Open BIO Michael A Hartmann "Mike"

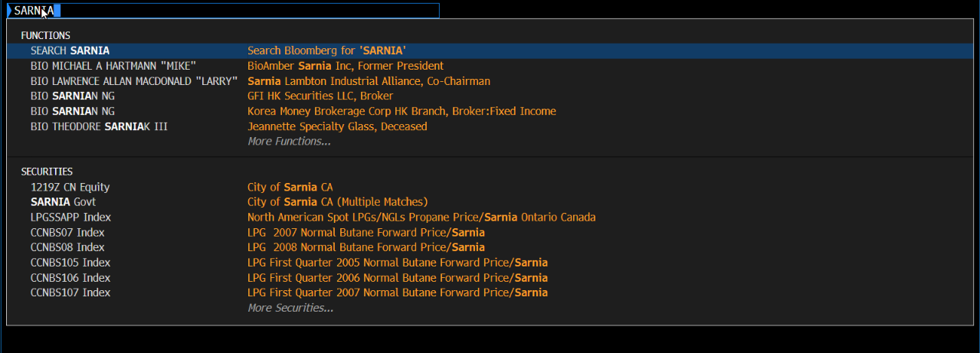tap(490, 66)
